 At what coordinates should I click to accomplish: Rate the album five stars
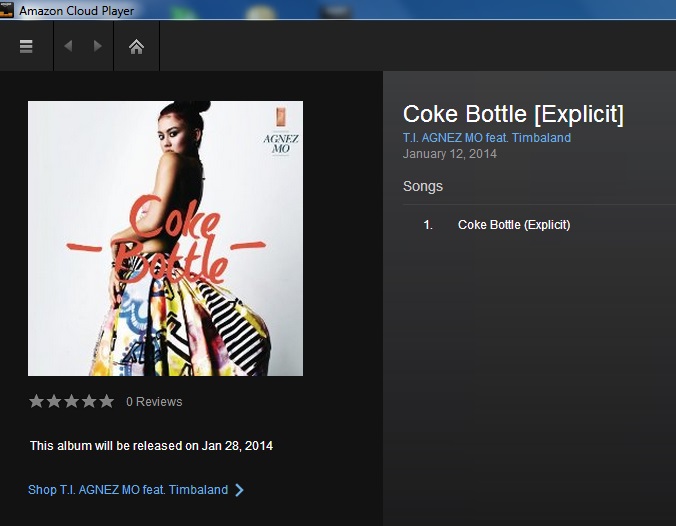[105, 401]
